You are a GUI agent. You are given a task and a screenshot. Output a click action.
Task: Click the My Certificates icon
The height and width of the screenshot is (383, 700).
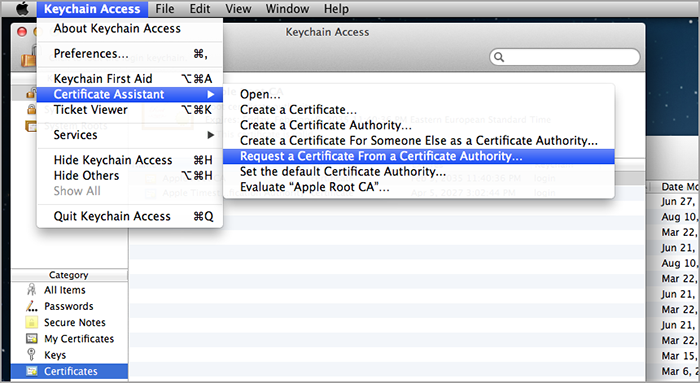pos(31,339)
